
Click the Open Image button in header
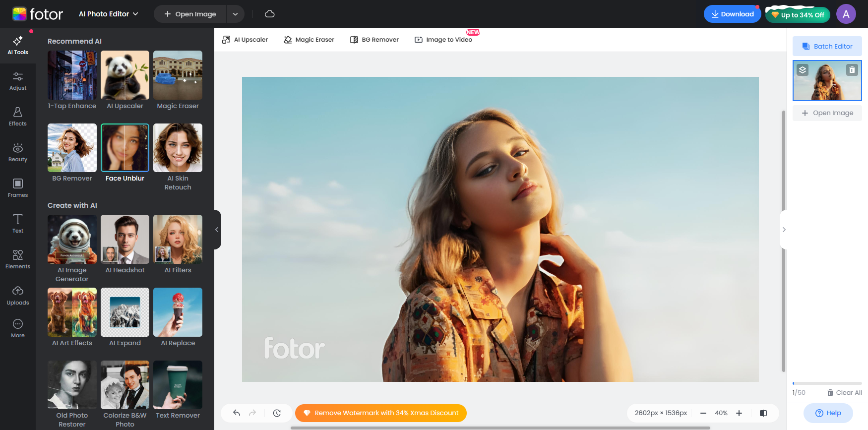[190, 14]
